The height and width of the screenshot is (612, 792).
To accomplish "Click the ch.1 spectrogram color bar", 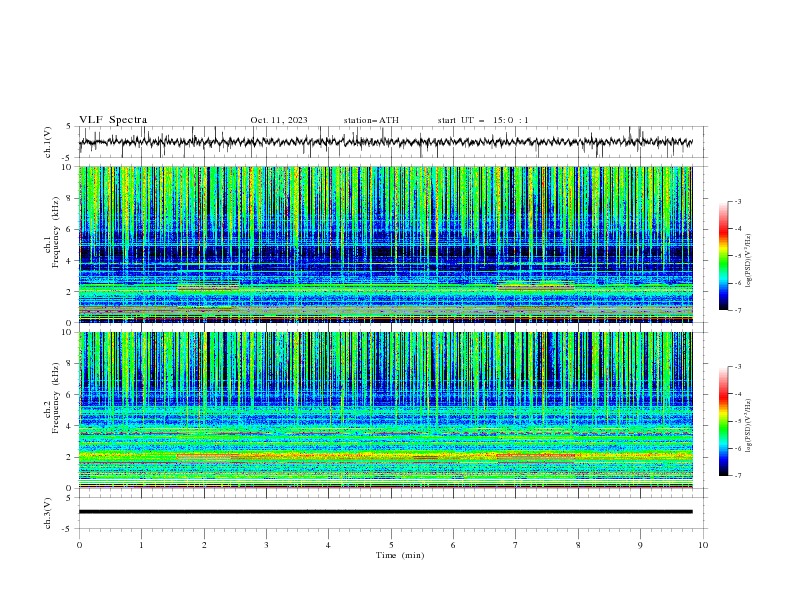I will click(724, 256).
